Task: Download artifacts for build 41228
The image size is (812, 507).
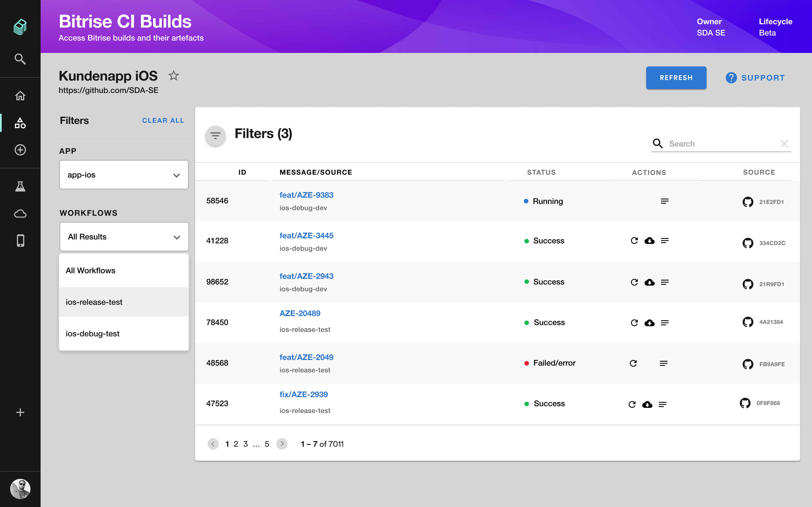Action: [649, 241]
